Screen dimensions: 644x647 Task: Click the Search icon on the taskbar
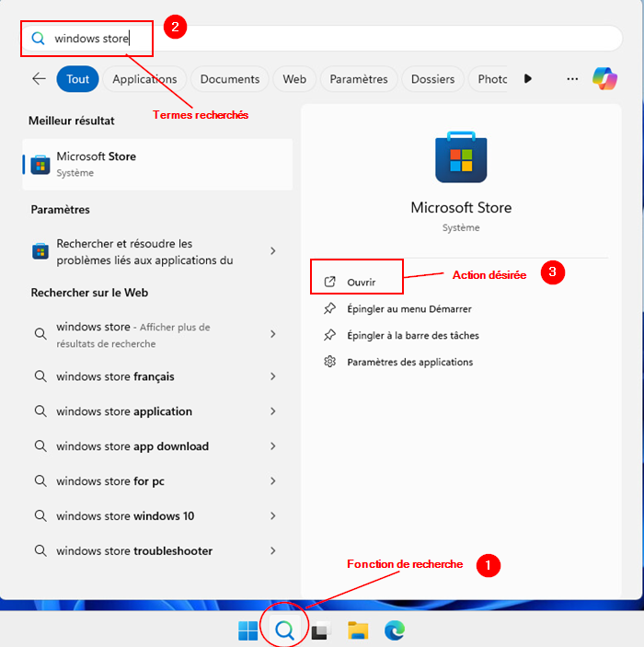(x=284, y=630)
